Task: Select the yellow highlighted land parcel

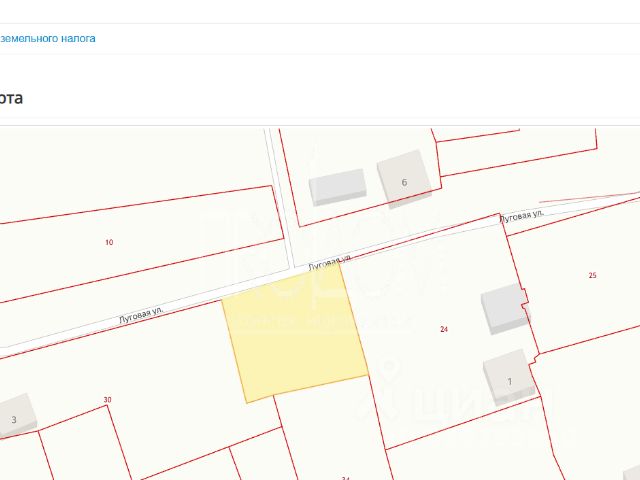Action: point(295,335)
